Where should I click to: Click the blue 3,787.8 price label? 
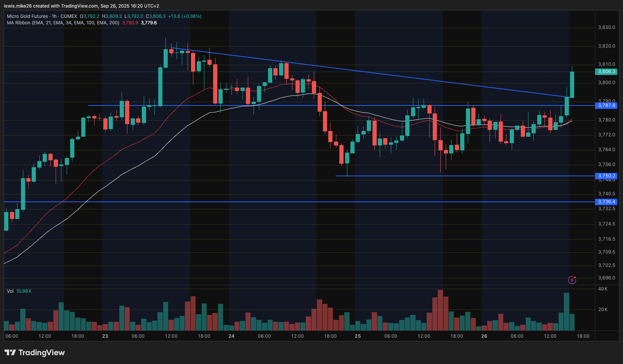tap(606, 105)
